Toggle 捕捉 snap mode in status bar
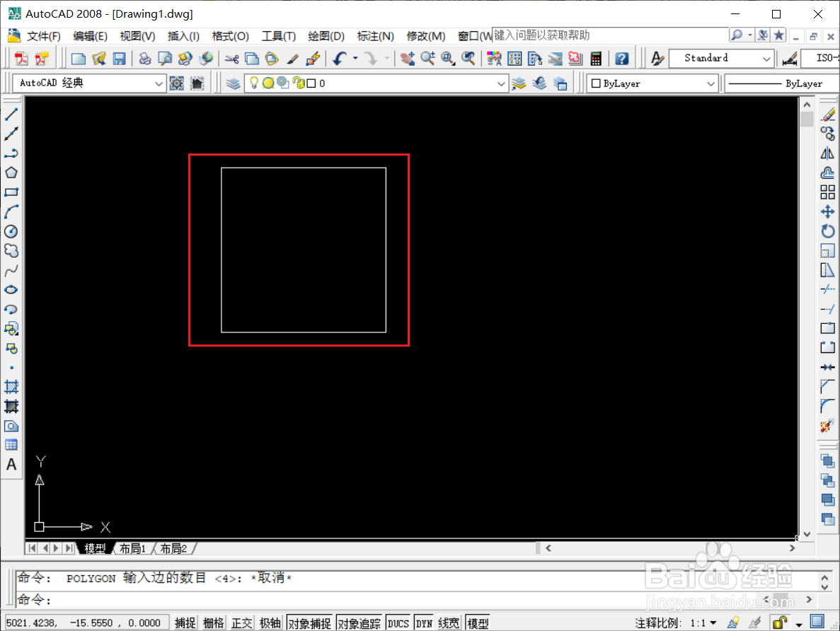The width and height of the screenshot is (840, 631). (x=185, y=623)
